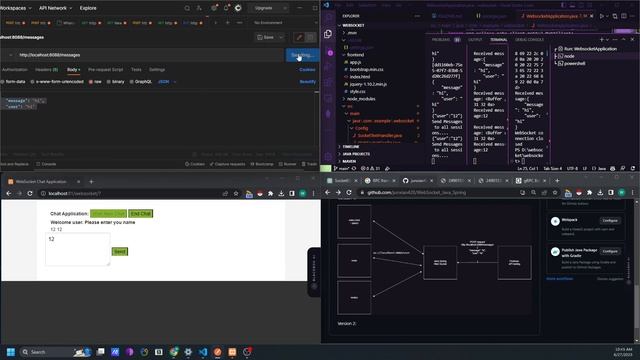Image resolution: width=640 pixels, height=360 pixels.
Task: Open the request Settings tab in Postman
Action: (x=157, y=70)
